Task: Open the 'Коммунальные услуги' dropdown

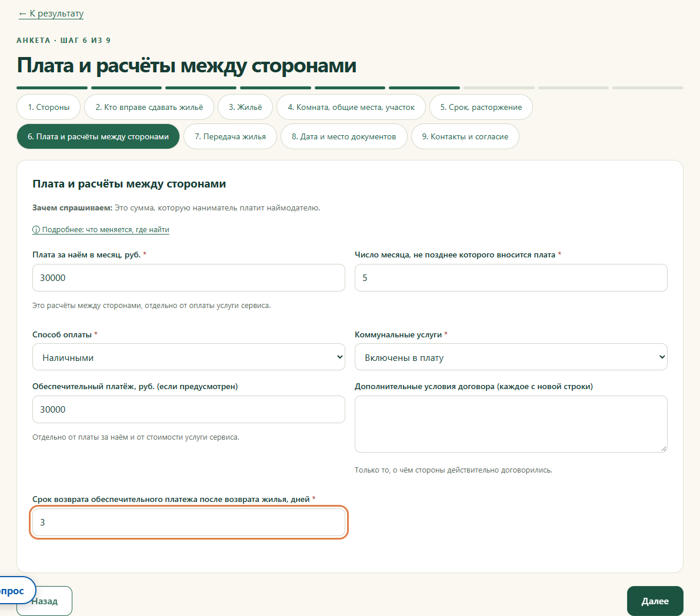Action: tap(511, 357)
